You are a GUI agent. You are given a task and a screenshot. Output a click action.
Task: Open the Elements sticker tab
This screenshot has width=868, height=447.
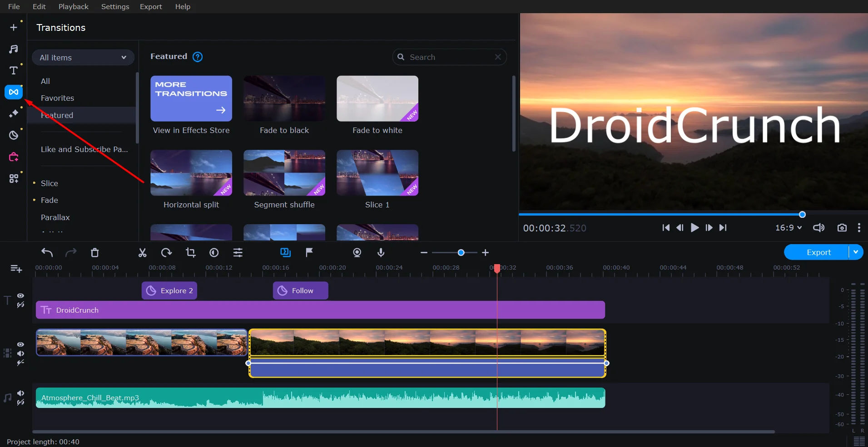pyautogui.click(x=14, y=135)
